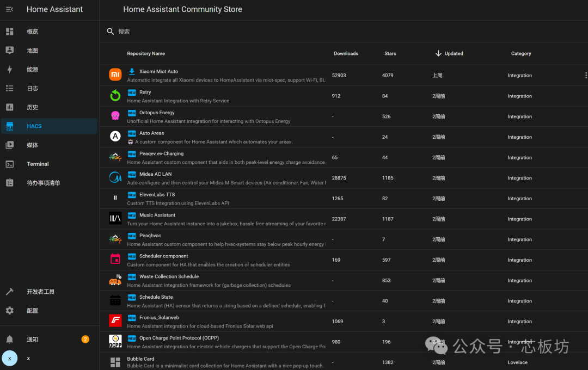Screen dimensions: 588x370
Task: Open the 待办事项清单 to-do clipboard icon
Action: 10,183
